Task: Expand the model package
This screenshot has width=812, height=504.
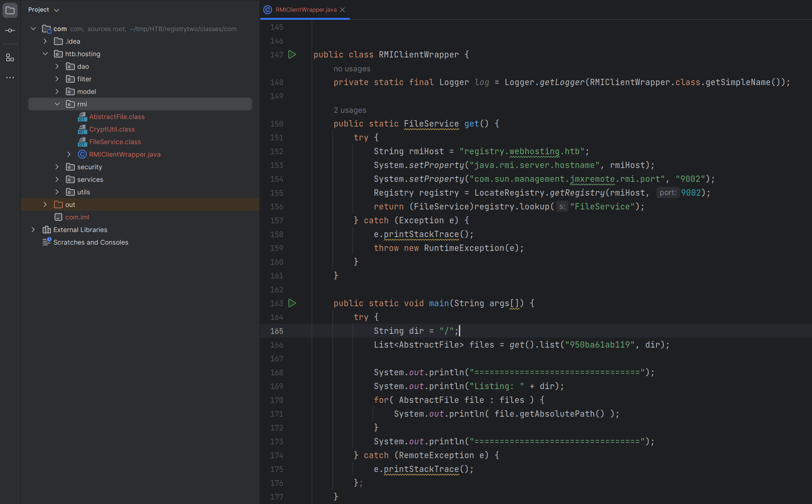Action: click(57, 91)
